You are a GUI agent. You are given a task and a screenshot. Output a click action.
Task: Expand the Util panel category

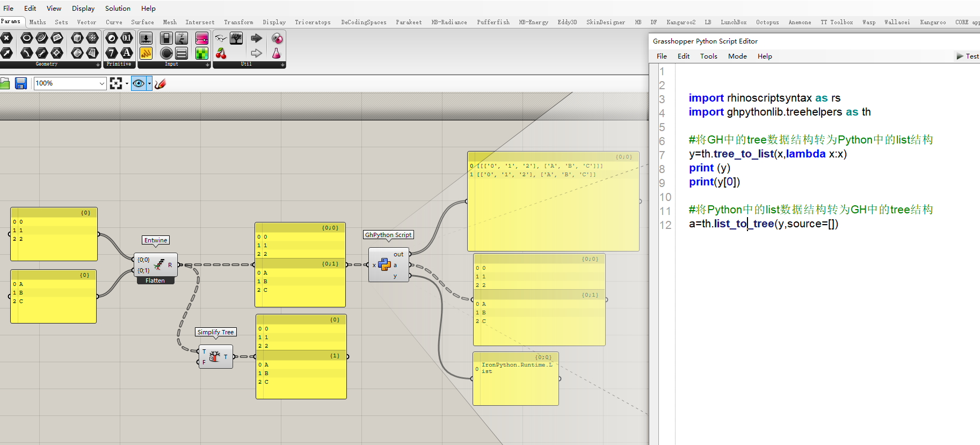pos(283,64)
